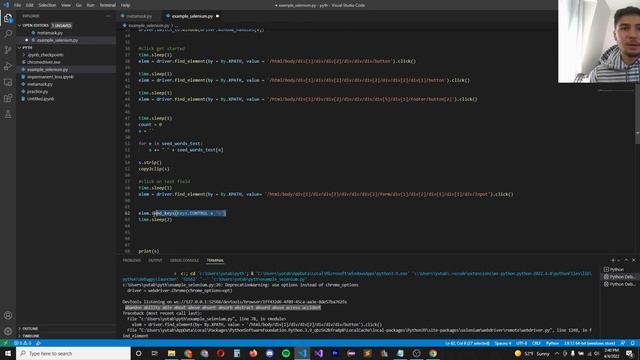Open the Remote Explorer view
Image resolution: width=640 pixels, height=360 pixels.
8,82
